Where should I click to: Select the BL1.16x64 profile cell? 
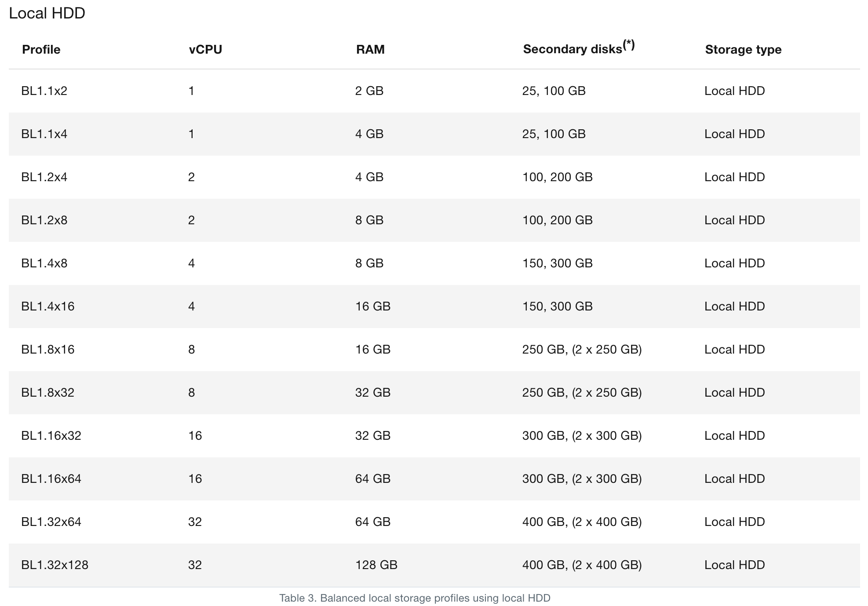[51, 478]
